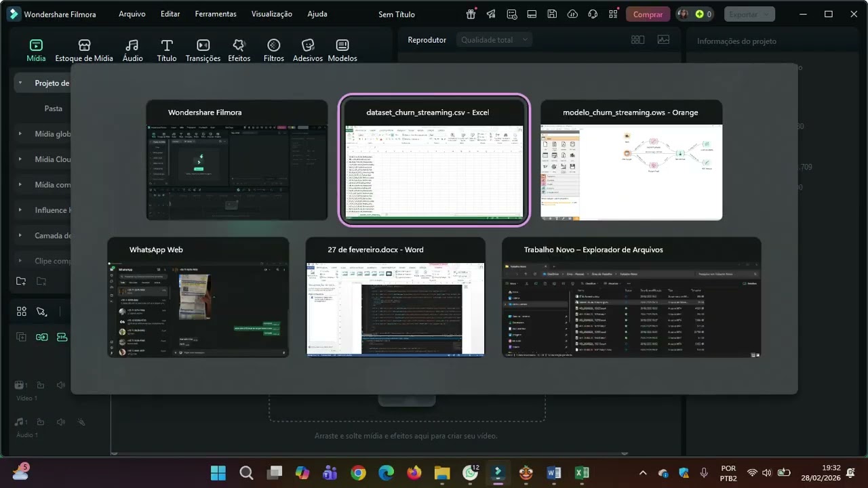This screenshot has height=488, width=868.
Task: Switch to dataset_churn_streaming.csv Excel window
Action: (434, 160)
